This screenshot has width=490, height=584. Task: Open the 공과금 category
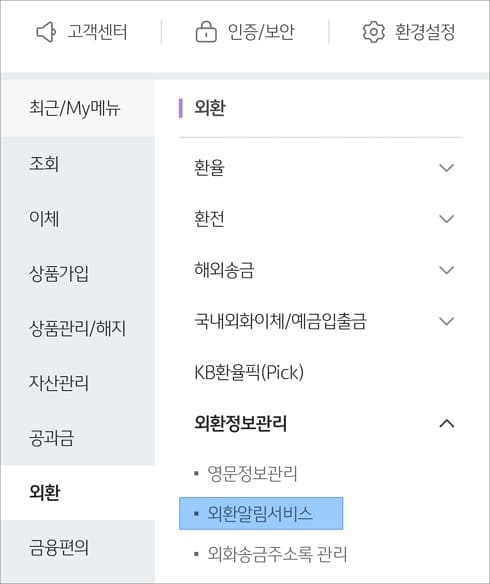click(77, 438)
